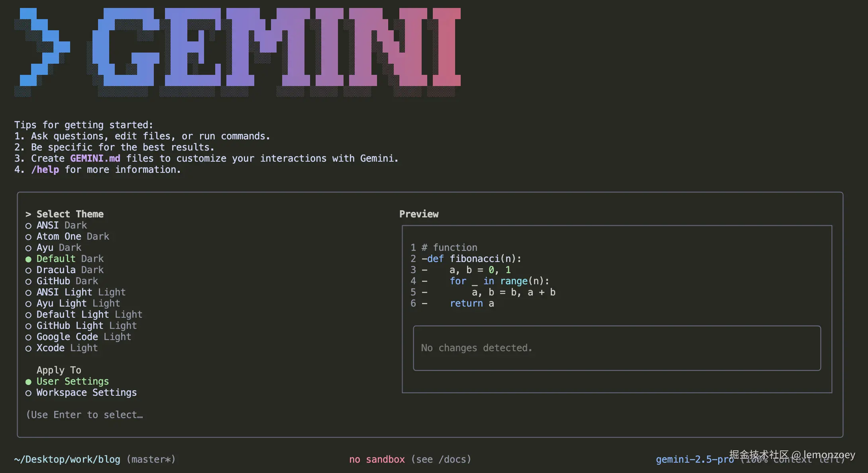
Task: Click the selected Default Dark theme
Action: (70, 259)
